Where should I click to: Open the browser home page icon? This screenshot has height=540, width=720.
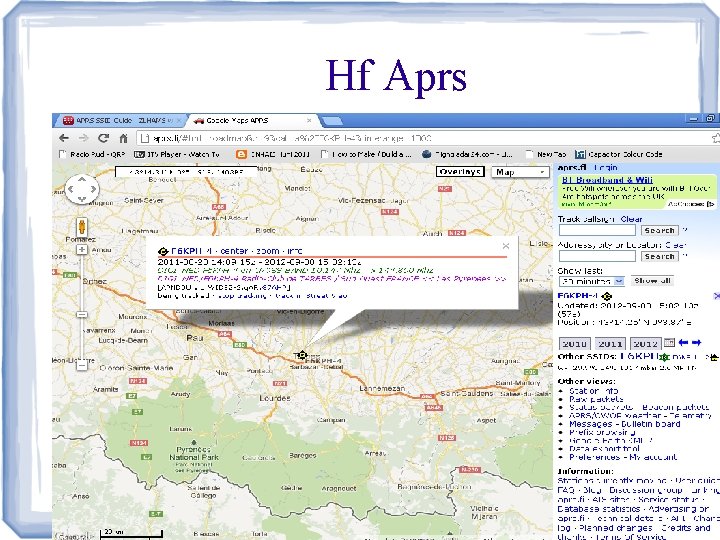123,138
